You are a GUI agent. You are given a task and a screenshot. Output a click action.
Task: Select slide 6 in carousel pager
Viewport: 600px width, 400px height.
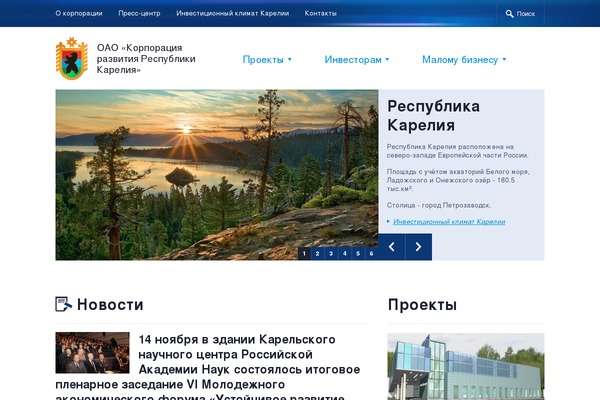[x=372, y=253]
